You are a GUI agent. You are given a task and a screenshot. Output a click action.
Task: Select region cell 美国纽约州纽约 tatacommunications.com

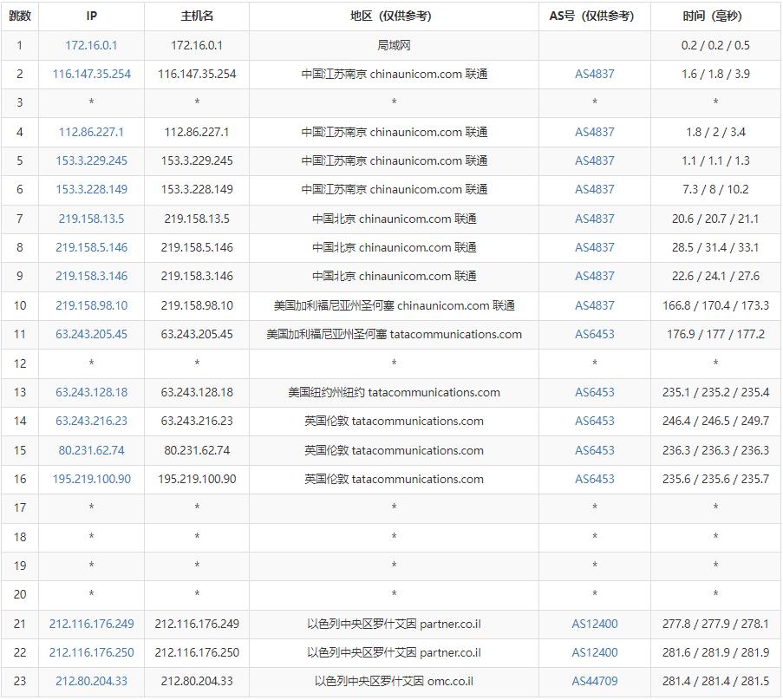pos(394,392)
